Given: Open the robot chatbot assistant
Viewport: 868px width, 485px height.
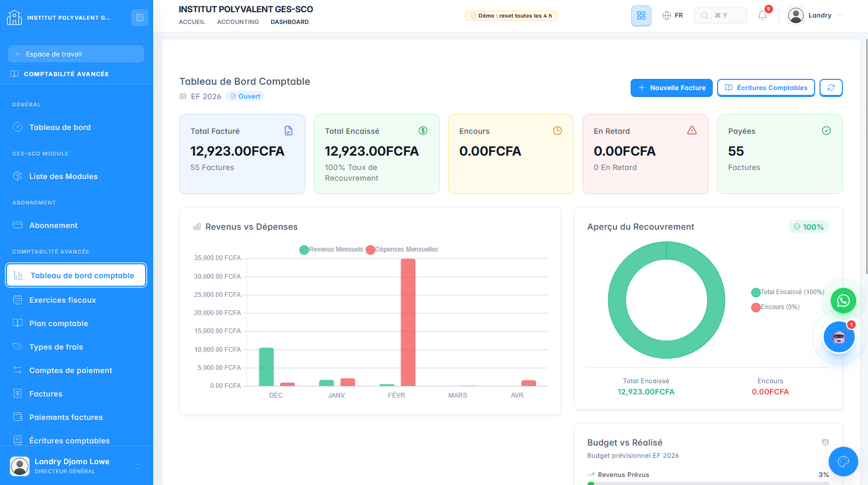Looking at the screenshot, I should [x=839, y=337].
